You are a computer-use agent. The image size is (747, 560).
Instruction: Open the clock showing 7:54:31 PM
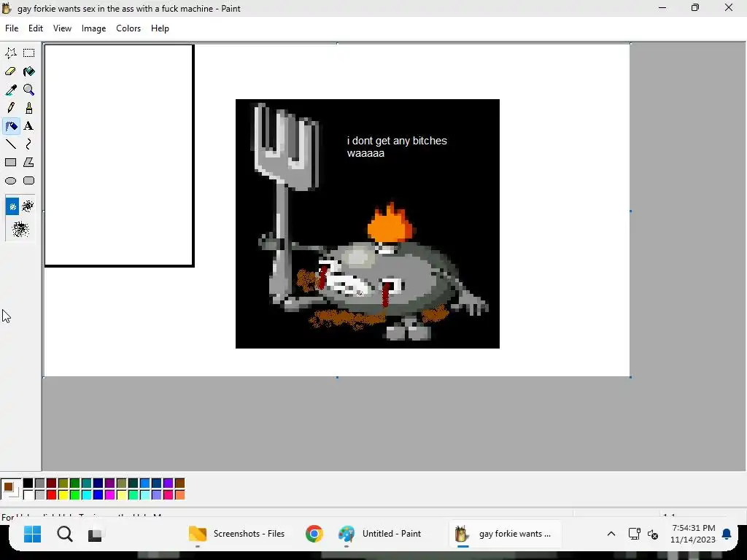point(693,534)
